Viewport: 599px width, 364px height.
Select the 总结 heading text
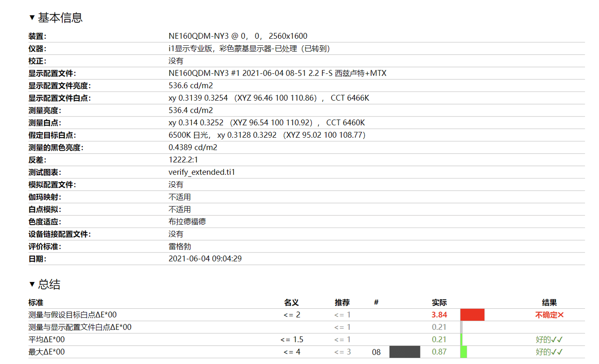(49, 284)
